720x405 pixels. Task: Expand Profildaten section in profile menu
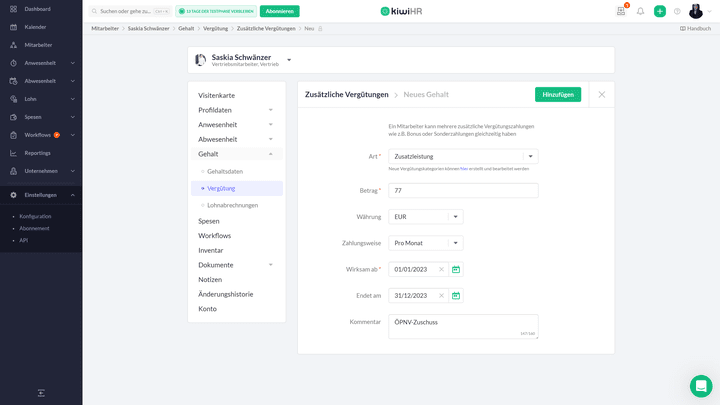coord(270,110)
